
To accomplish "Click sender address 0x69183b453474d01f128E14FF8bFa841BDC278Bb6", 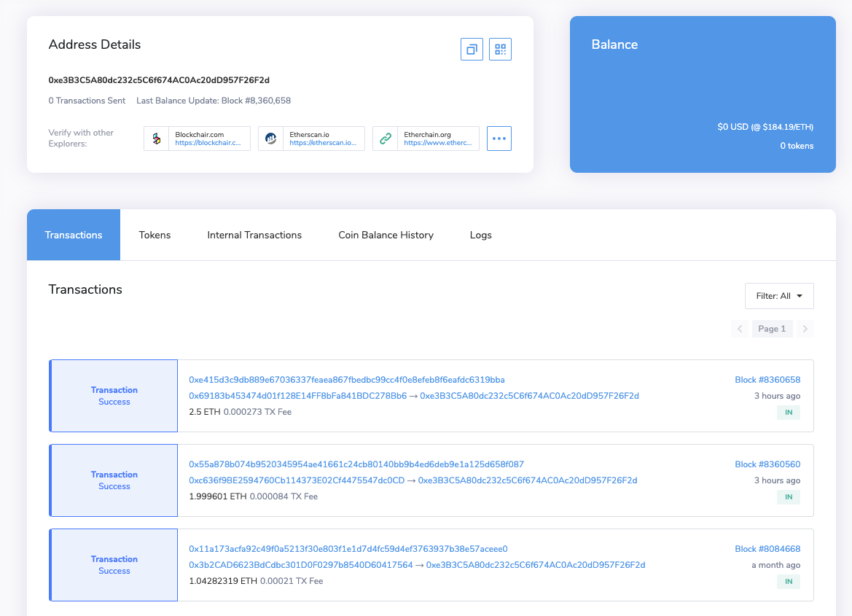I will point(296,395).
